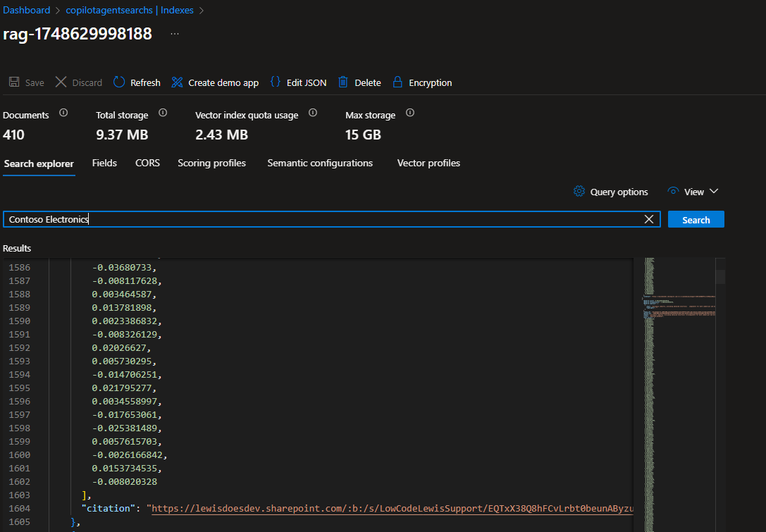Image resolution: width=766 pixels, height=532 pixels.
Task: Refresh the index with the Refresh icon
Action: click(x=118, y=82)
